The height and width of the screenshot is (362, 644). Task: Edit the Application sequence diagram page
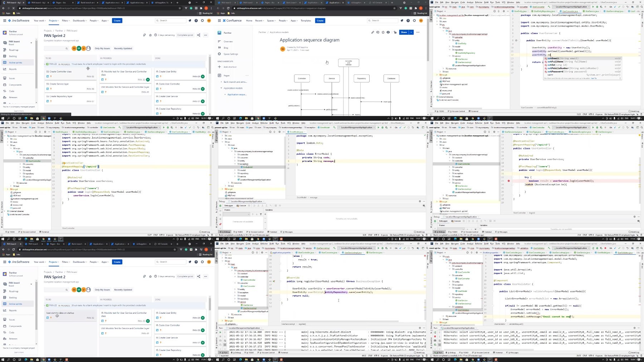(x=372, y=32)
